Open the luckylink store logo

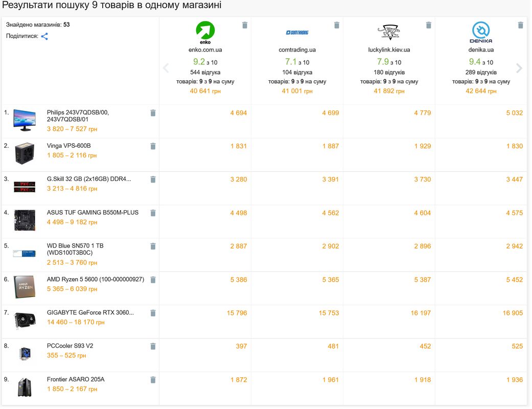coord(389,32)
